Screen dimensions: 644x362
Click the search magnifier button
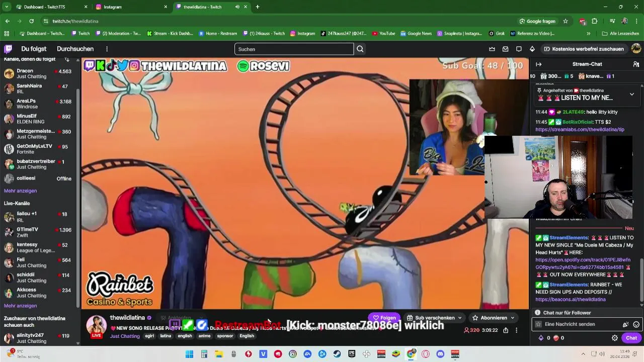(360, 49)
